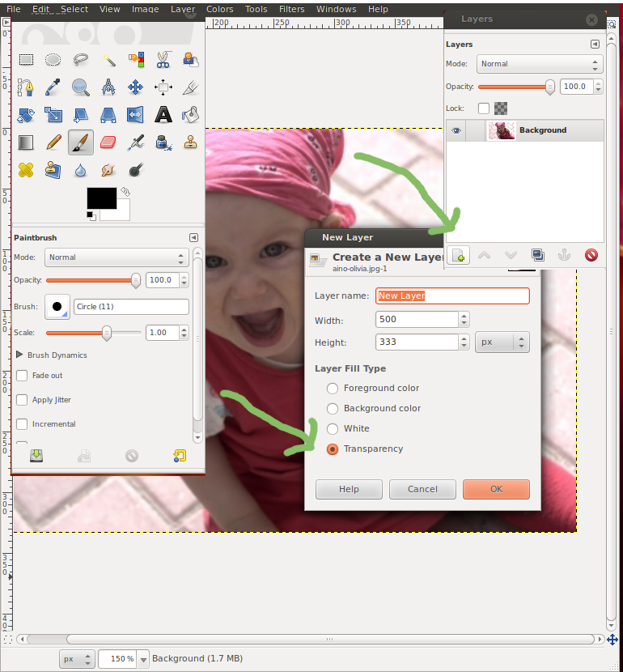The height and width of the screenshot is (672, 623).
Task: Open the Colors menu
Action: click(219, 9)
